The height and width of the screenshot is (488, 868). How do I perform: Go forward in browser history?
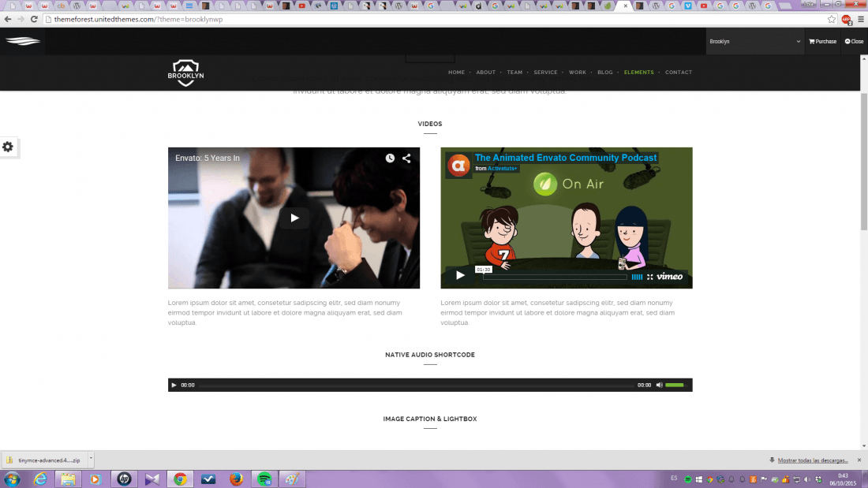(21, 20)
